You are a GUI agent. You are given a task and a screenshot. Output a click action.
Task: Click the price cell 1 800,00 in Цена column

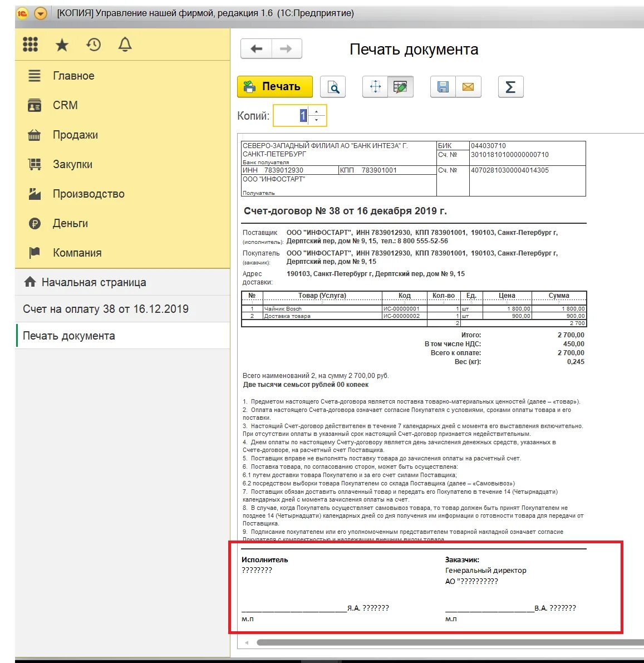click(507, 308)
